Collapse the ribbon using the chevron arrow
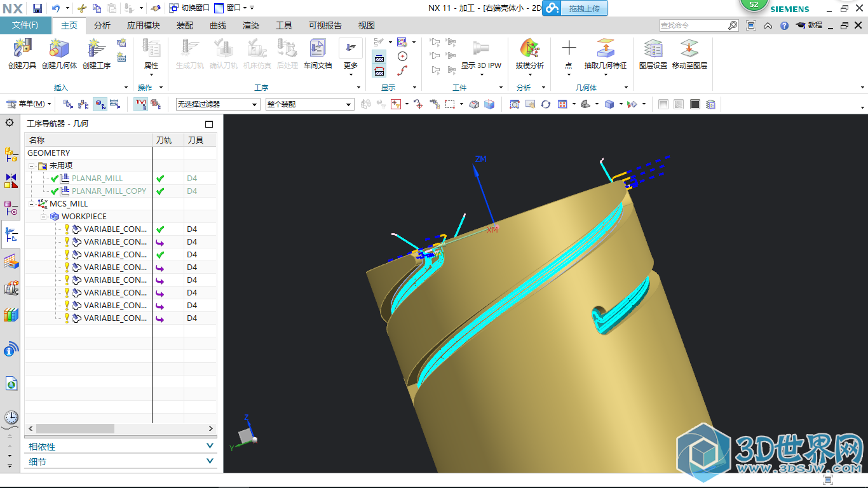Viewport: 868px width, 488px height. pos(768,25)
